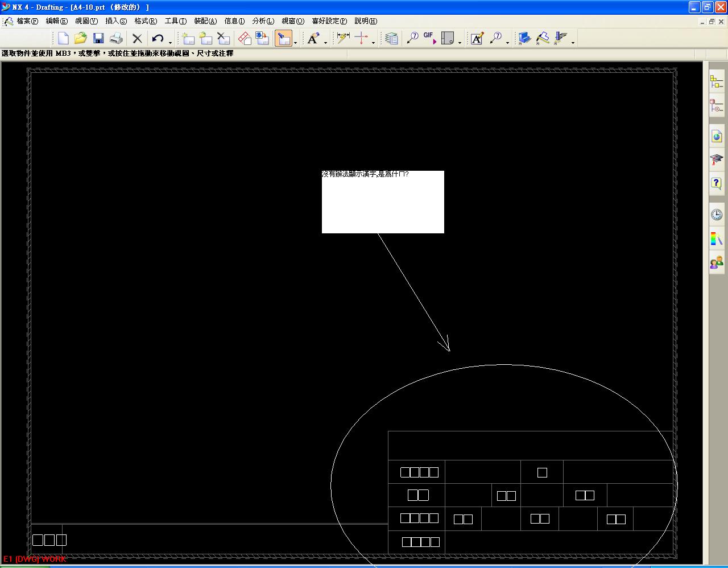The width and height of the screenshot is (728, 568).
Task: Open the Part Navigator side tab
Action: (x=717, y=106)
